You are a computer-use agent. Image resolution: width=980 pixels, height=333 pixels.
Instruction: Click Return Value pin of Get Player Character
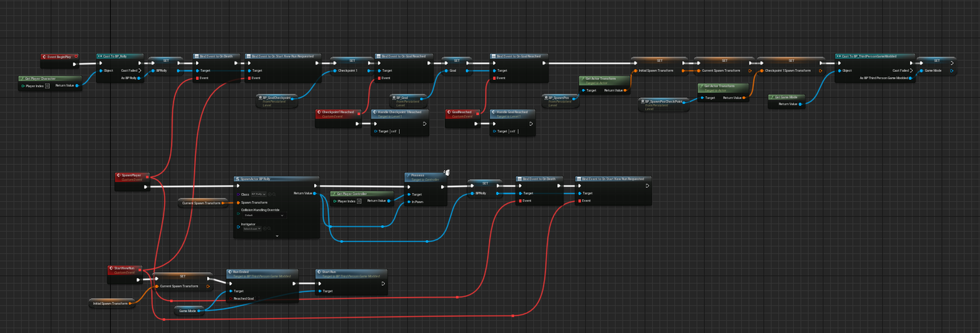[x=77, y=86]
